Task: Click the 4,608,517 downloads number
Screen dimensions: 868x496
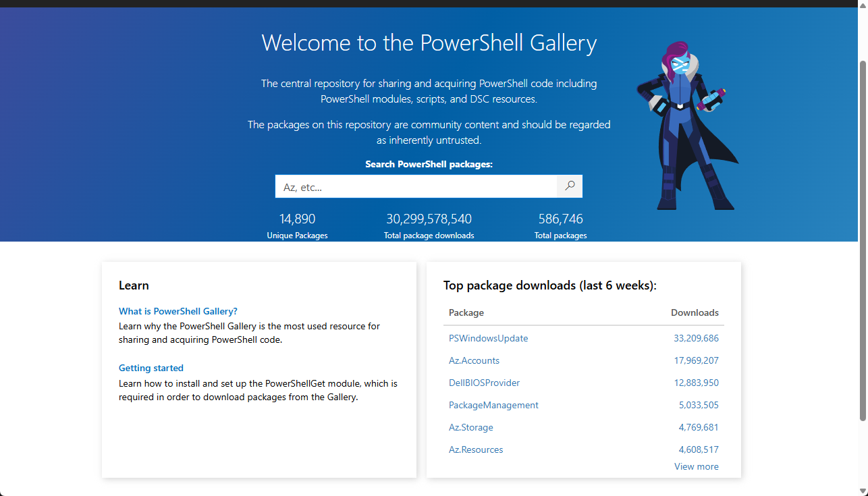Action: [x=699, y=449]
